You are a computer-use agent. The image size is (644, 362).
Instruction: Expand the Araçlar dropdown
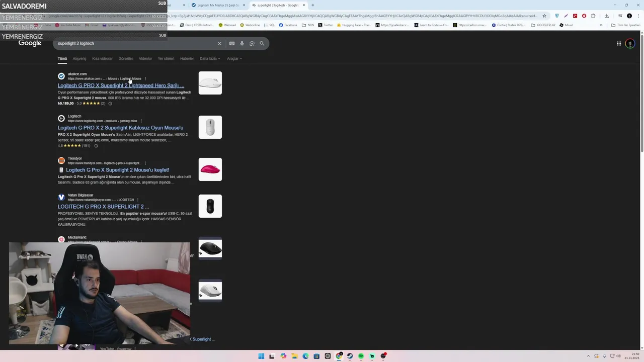pos(234,59)
